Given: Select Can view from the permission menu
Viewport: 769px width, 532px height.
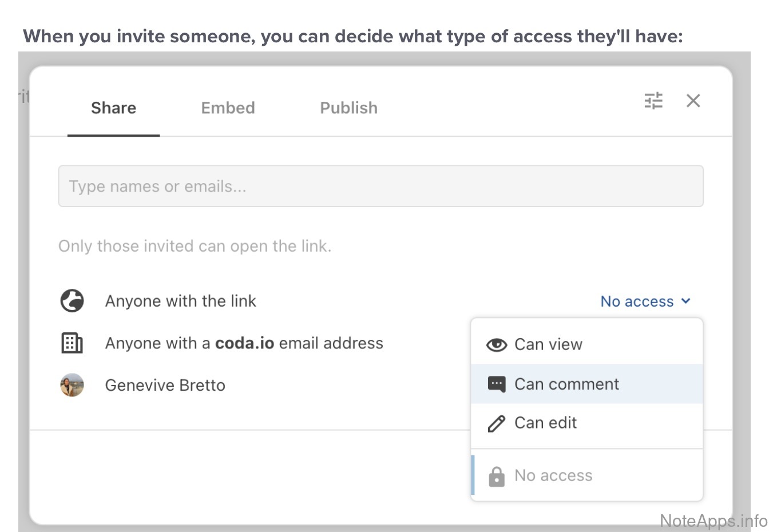Looking at the screenshot, I should [x=548, y=344].
